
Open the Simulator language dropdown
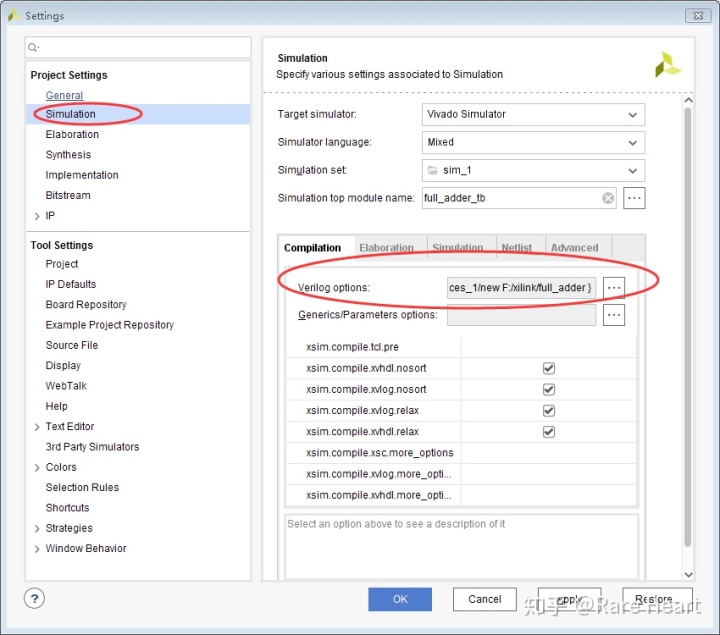pos(534,142)
